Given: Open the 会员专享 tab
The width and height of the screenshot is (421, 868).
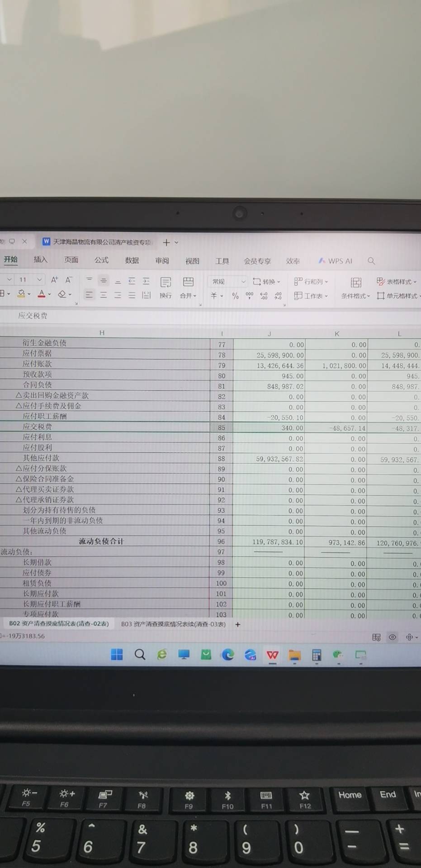Looking at the screenshot, I should pyautogui.click(x=257, y=261).
